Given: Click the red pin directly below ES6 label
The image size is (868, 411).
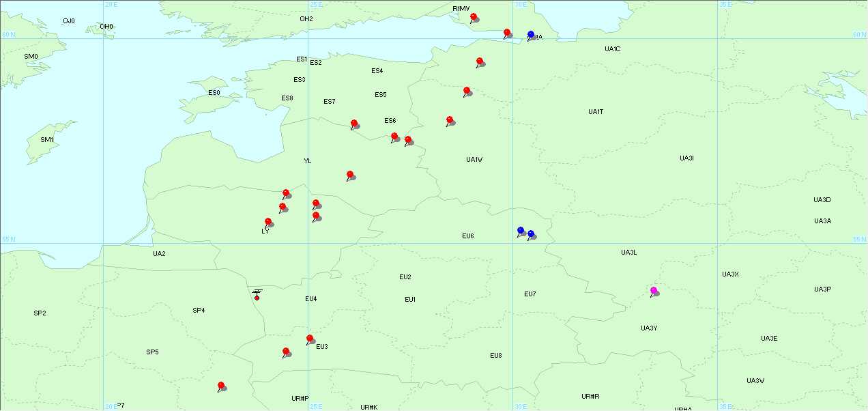Looking at the screenshot, I should click(394, 137).
